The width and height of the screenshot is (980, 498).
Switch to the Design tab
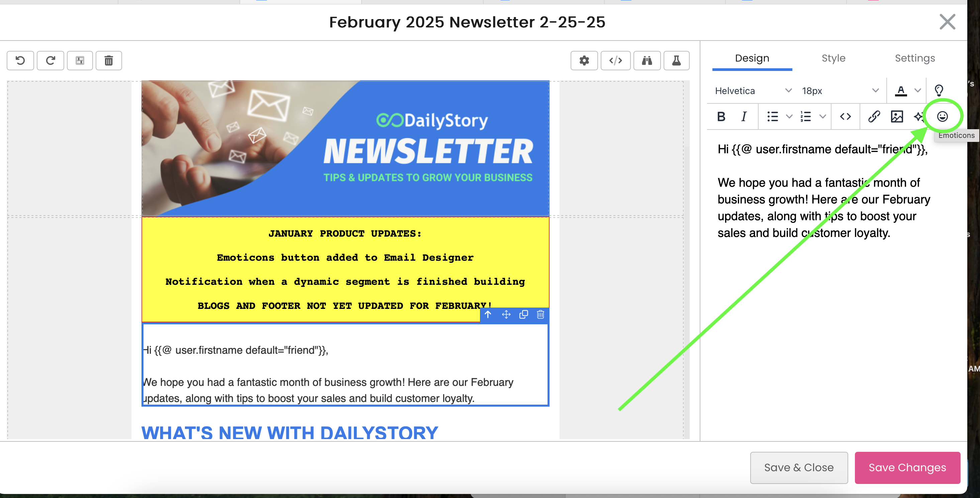(x=752, y=58)
